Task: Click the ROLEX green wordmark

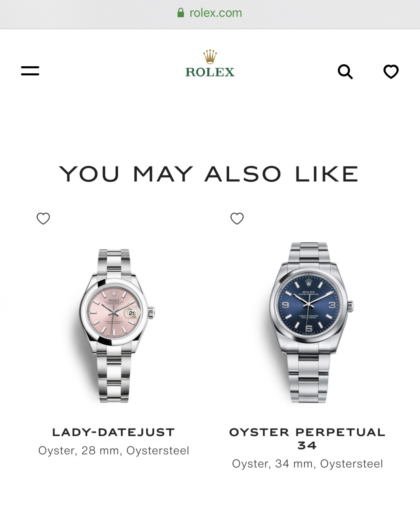Action: pyautogui.click(x=210, y=72)
